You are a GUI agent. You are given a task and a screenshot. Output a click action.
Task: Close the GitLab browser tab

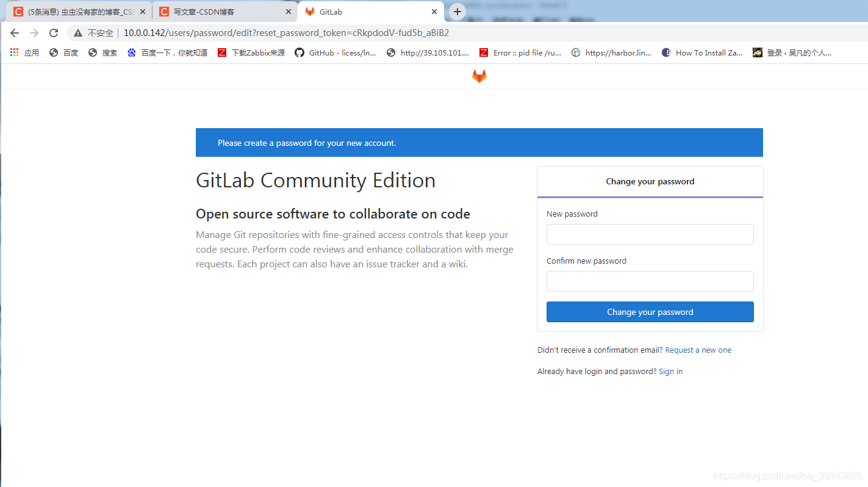[x=434, y=12]
